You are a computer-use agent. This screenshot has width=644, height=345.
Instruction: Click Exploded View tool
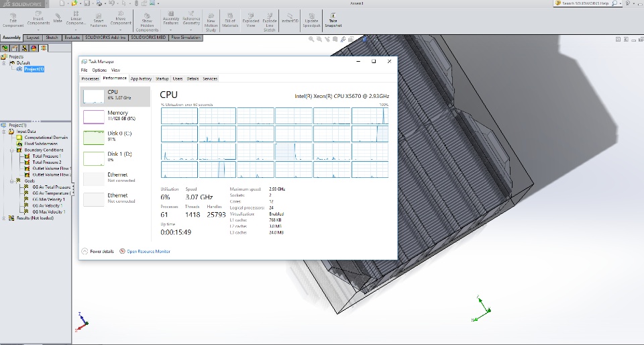pyautogui.click(x=250, y=21)
